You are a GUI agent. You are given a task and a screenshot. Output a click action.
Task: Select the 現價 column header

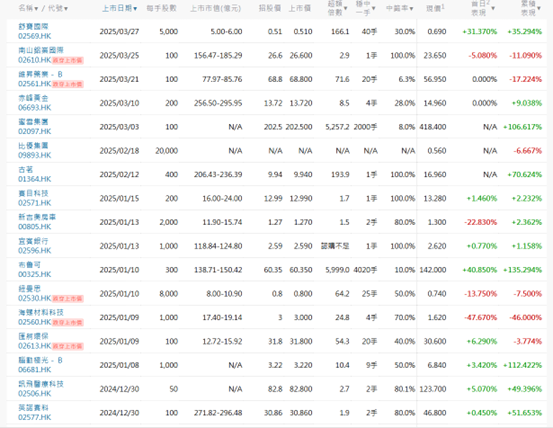point(435,8)
